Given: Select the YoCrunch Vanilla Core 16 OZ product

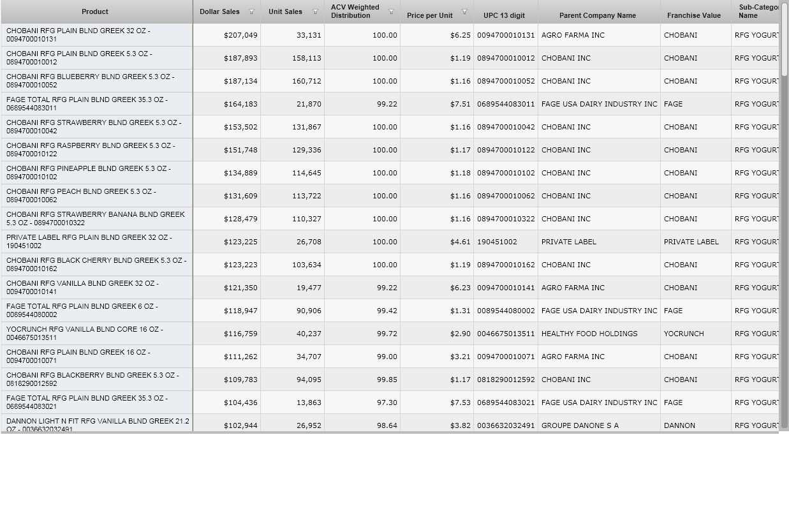Looking at the screenshot, I should click(96, 334).
